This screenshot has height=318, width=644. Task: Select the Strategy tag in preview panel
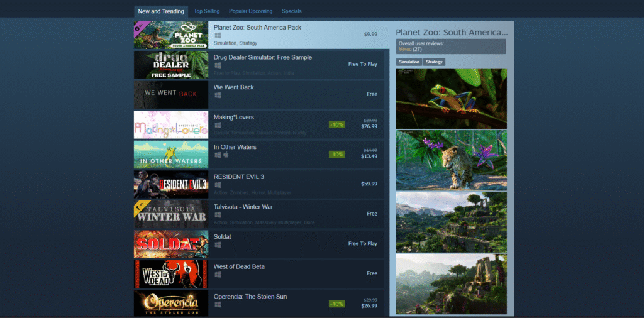(x=434, y=62)
